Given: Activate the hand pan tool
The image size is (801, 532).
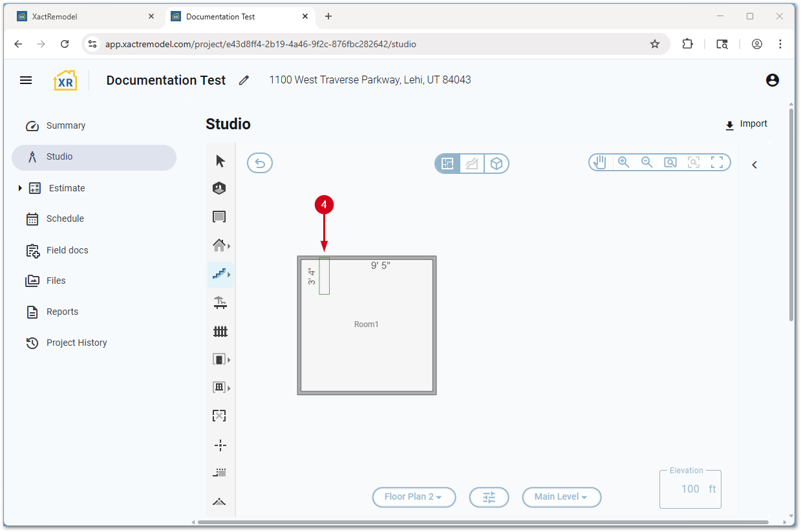Looking at the screenshot, I should 600,162.
